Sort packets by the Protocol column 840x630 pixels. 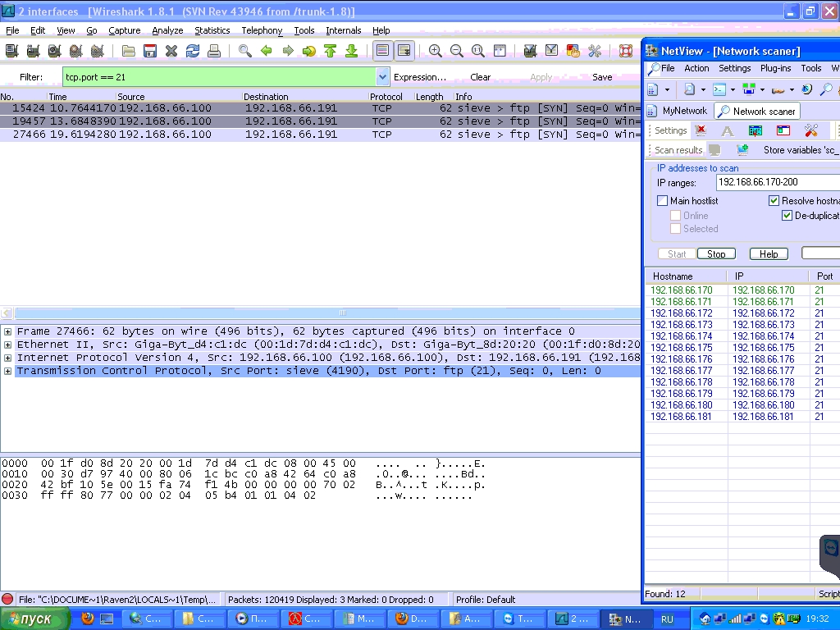[386, 97]
